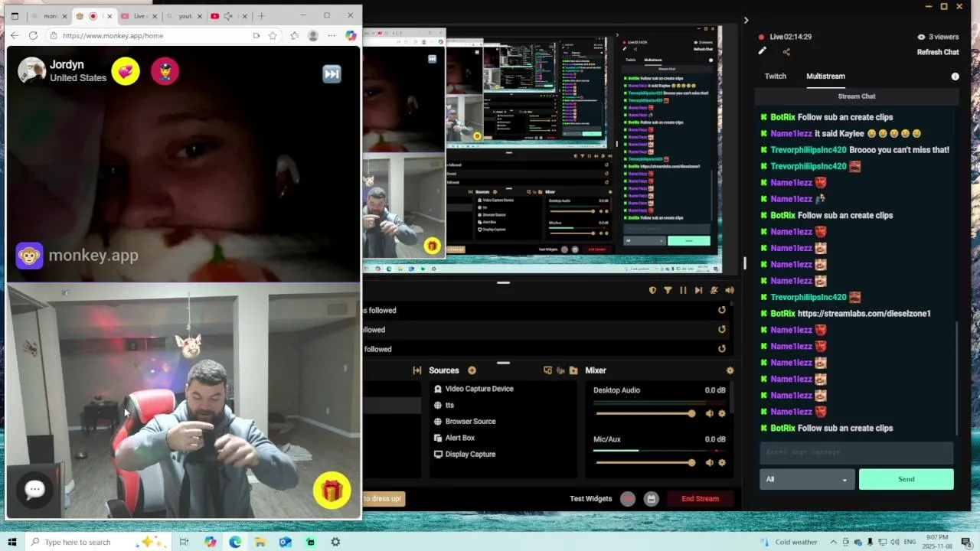The height and width of the screenshot is (551, 980).
Task: Click the filter funnel icon in events
Action: [668, 290]
